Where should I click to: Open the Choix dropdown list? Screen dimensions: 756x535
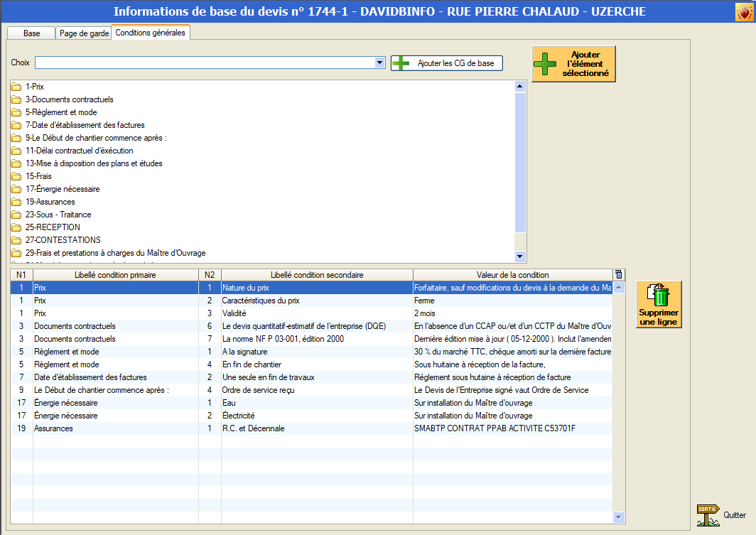tap(379, 63)
